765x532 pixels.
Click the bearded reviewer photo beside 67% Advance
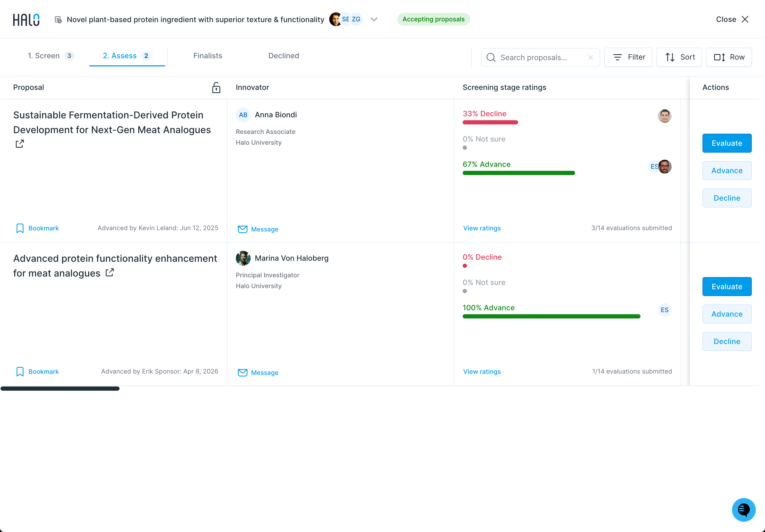[x=665, y=166]
